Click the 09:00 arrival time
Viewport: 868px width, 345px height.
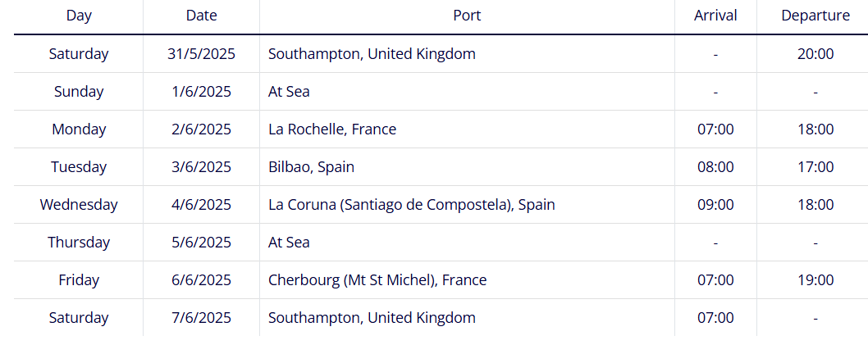coord(715,205)
